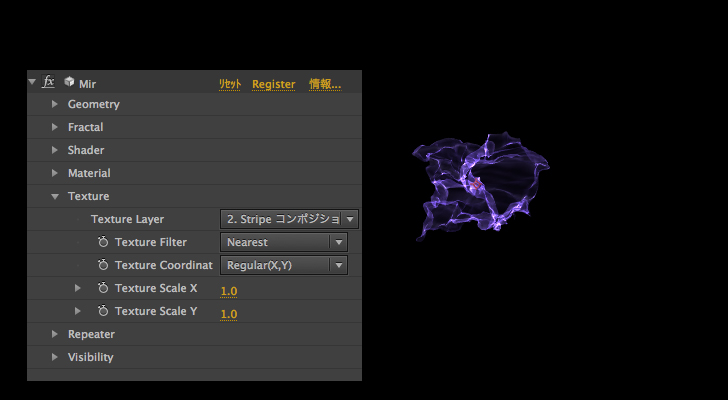Expand the Repeater group

click(55, 334)
